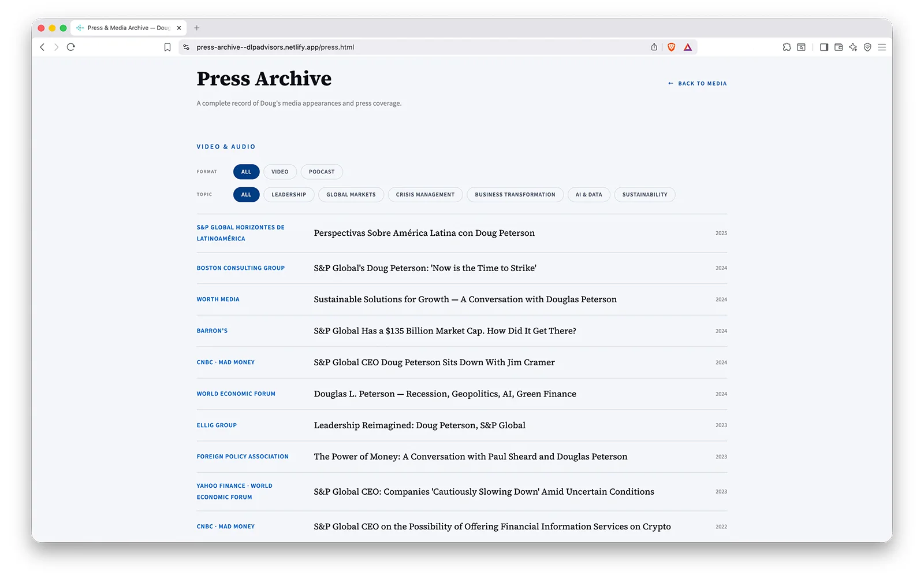Filter format by PODCAST
Image resolution: width=924 pixels, height=578 pixels.
point(322,172)
